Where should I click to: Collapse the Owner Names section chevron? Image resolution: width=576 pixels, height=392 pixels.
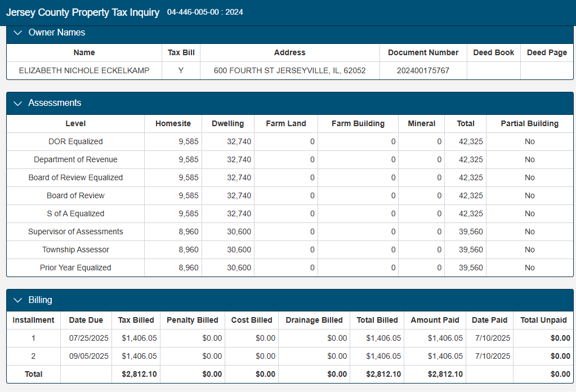point(17,33)
